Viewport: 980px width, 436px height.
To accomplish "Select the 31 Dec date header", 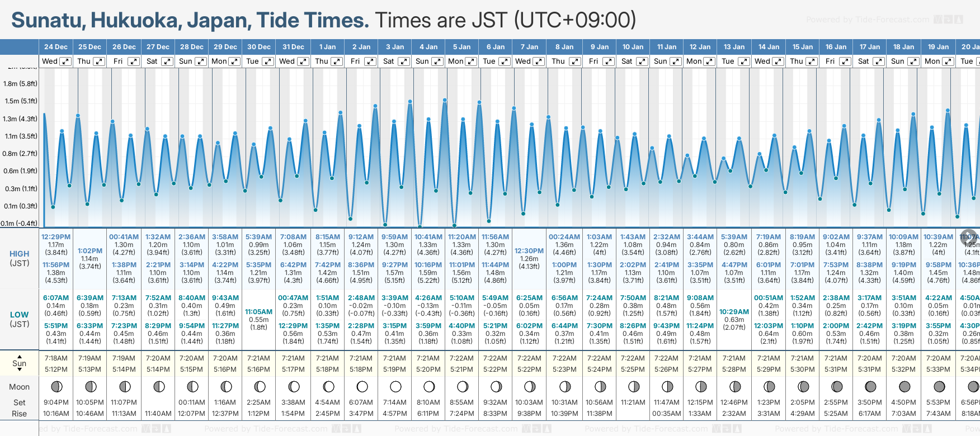I will (x=293, y=47).
